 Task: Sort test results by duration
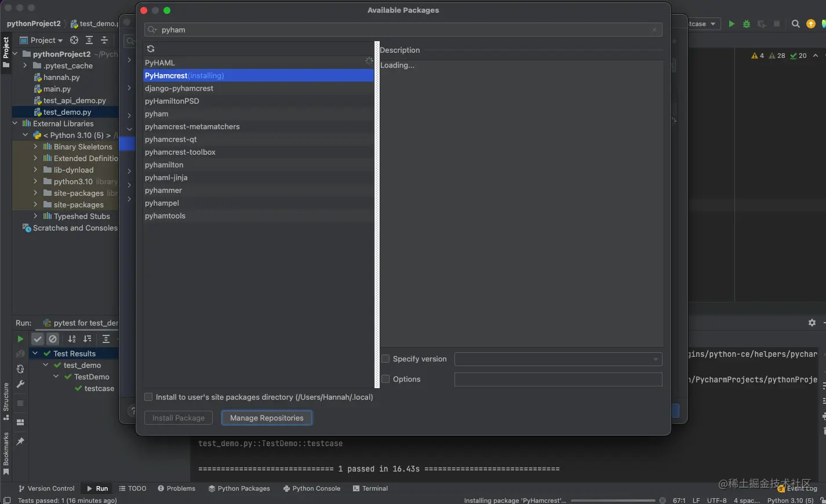click(88, 339)
